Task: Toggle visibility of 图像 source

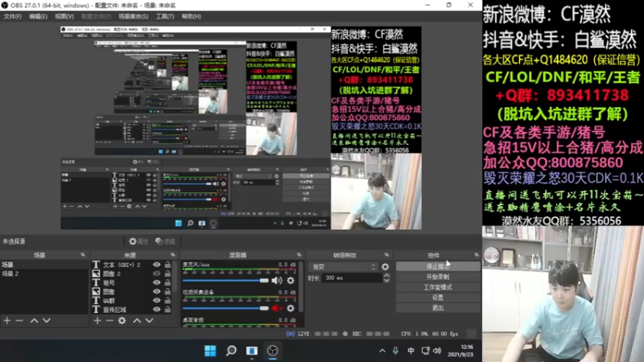Action: (156, 291)
